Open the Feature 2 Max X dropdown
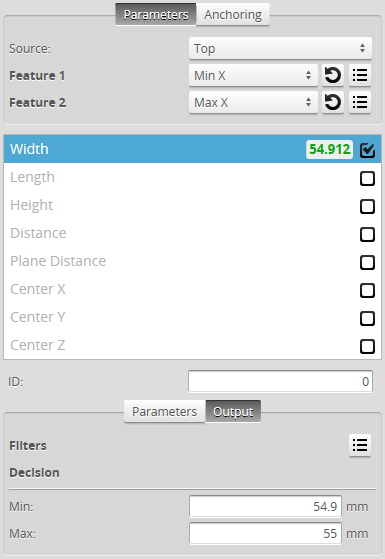385x559 pixels. 253,102
